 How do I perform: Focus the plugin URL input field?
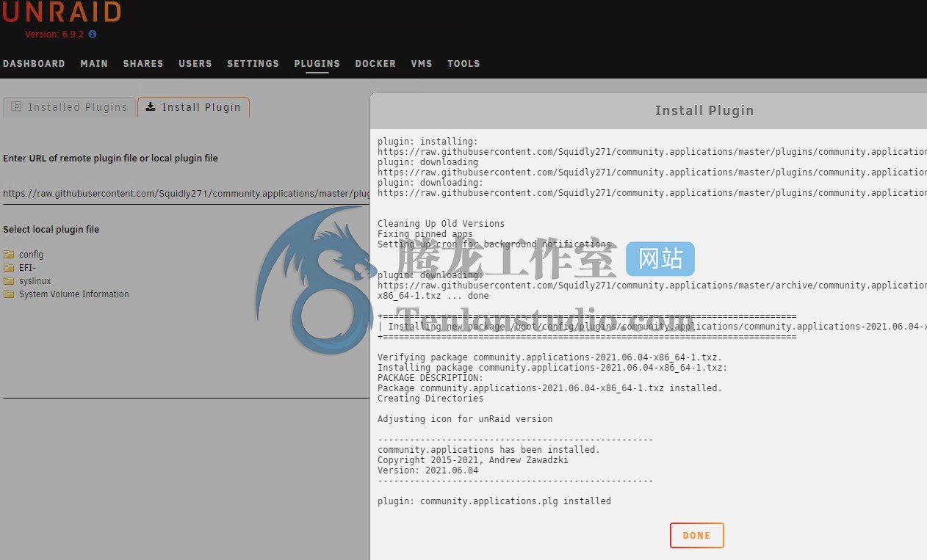point(186,194)
